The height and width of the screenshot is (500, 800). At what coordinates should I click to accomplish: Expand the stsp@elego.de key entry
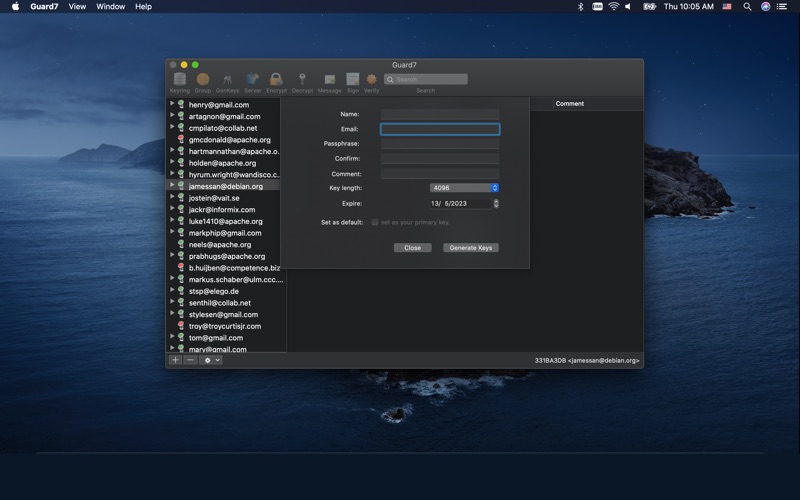pyautogui.click(x=172, y=290)
